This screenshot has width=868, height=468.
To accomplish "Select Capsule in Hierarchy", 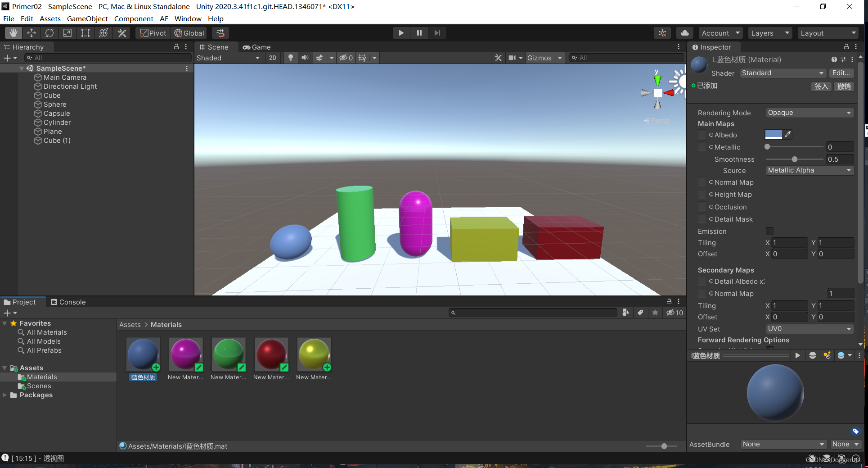I will pyautogui.click(x=57, y=114).
